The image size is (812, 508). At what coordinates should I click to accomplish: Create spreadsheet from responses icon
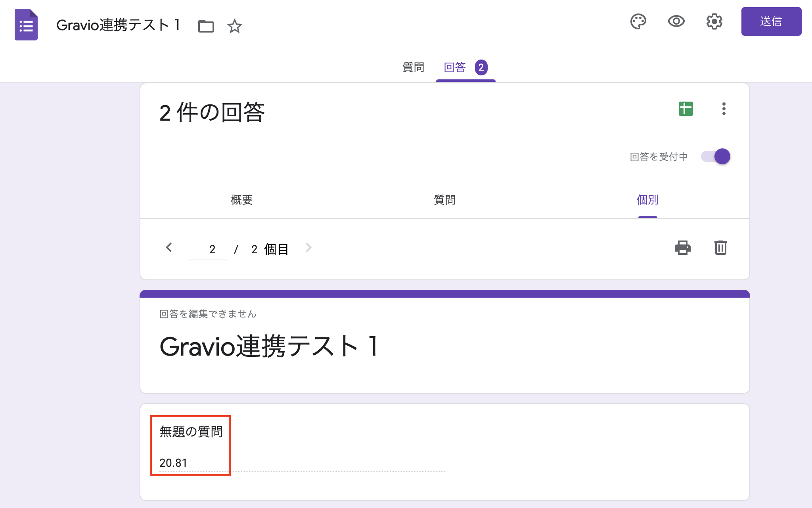(686, 109)
